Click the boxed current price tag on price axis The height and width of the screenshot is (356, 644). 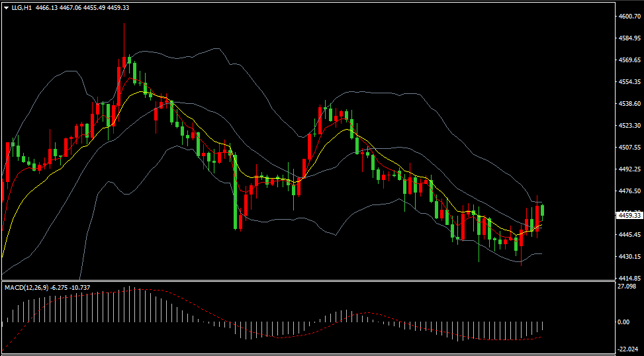[x=629, y=215]
